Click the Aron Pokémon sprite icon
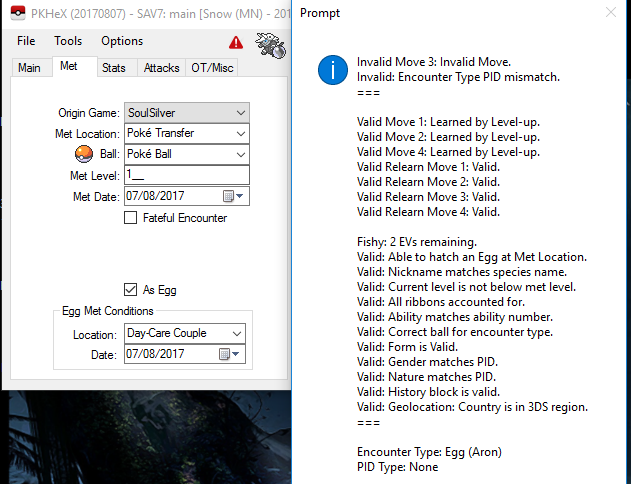 tap(270, 45)
